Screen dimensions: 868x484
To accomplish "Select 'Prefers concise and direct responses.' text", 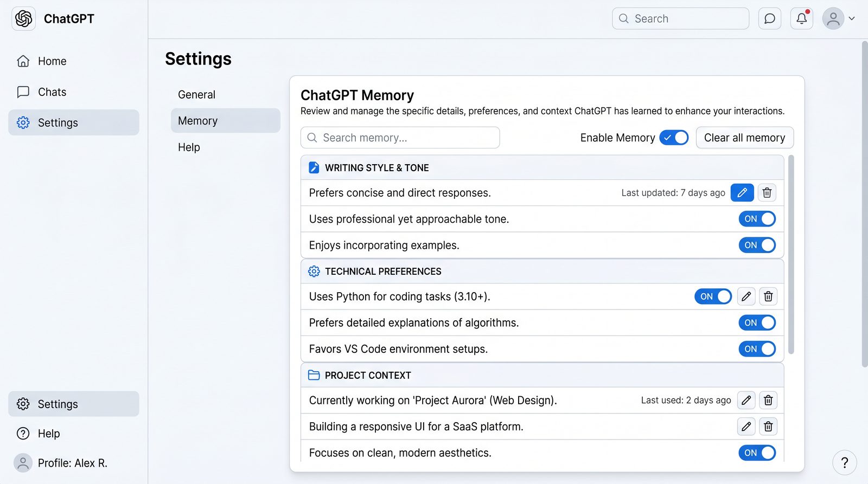I will tap(400, 192).
